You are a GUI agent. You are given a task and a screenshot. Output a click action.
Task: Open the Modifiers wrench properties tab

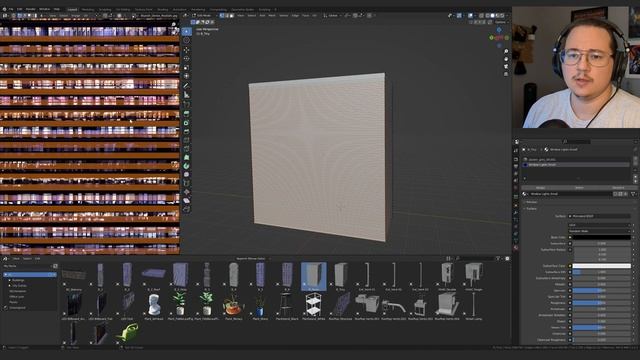tap(516, 212)
